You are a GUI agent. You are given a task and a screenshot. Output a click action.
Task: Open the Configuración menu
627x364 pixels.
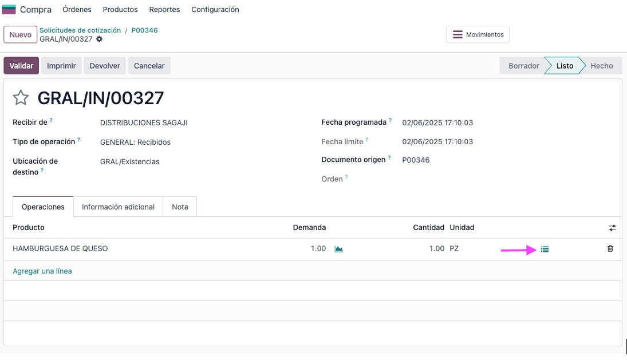(x=215, y=9)
